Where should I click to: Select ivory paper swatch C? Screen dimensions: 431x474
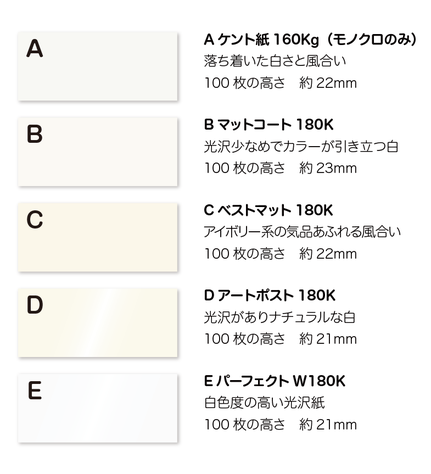coord(98,237)
